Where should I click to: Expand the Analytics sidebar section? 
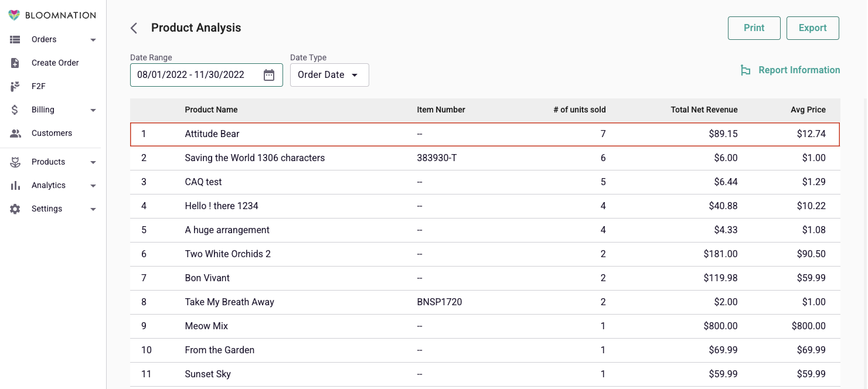point(93,185)
